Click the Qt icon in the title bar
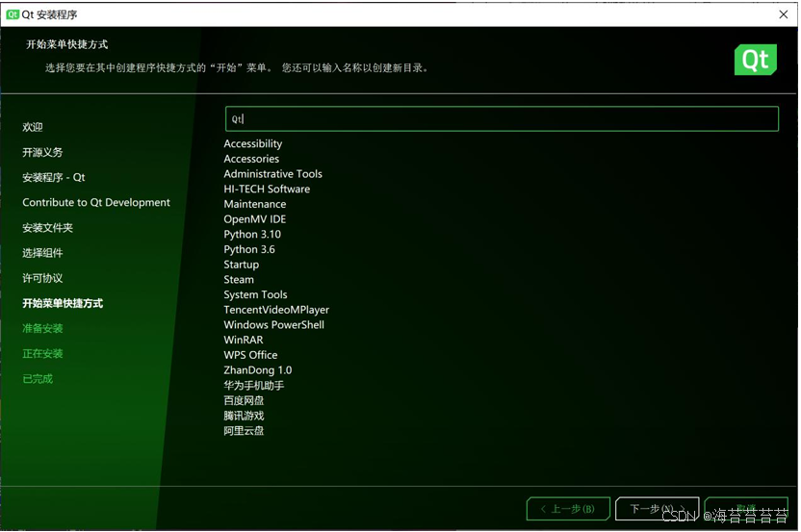The width and height of the screenshot is (801, 532). tap(13, 14)
